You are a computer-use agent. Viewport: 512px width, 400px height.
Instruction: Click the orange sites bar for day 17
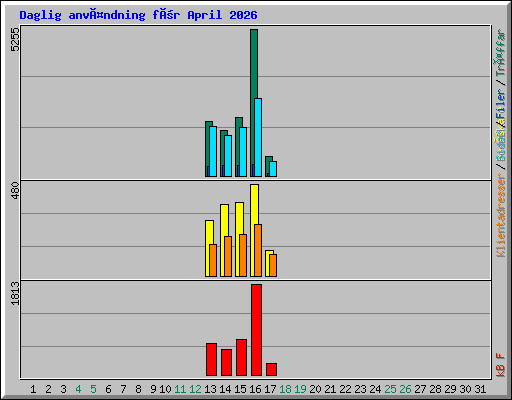coord(273,265)
